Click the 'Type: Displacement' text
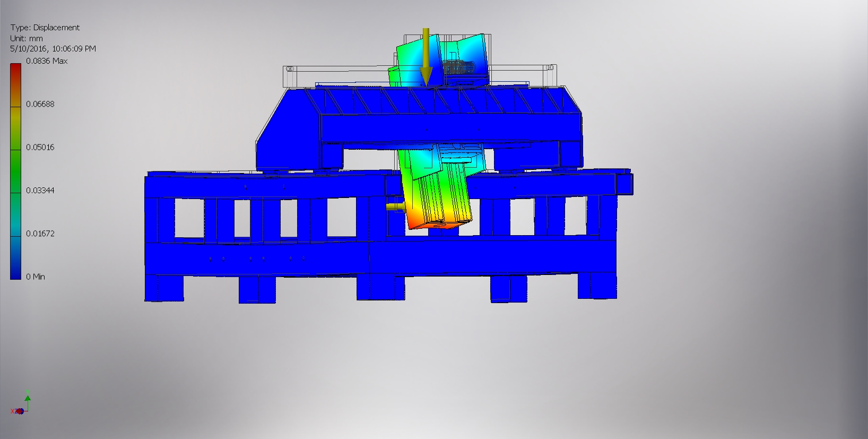The image size is (868, 439). (45, 28)
